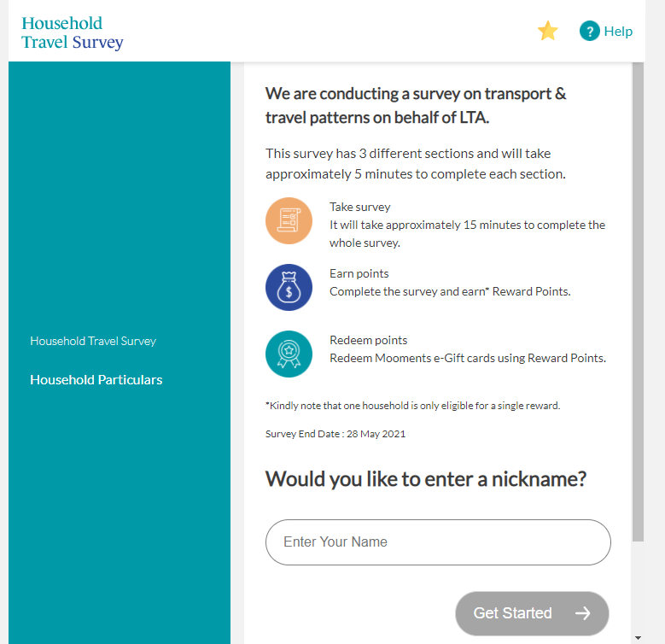Select Household Particulars in the sidebar
Image resolution: width=665 pixels, height=644 pixels.
pos(96,380)
